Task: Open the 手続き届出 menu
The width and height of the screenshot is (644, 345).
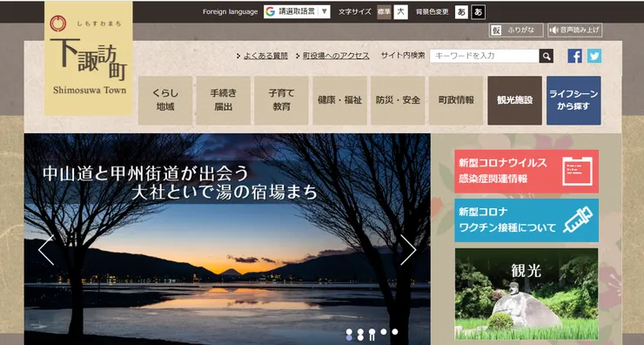Action: 224,100
